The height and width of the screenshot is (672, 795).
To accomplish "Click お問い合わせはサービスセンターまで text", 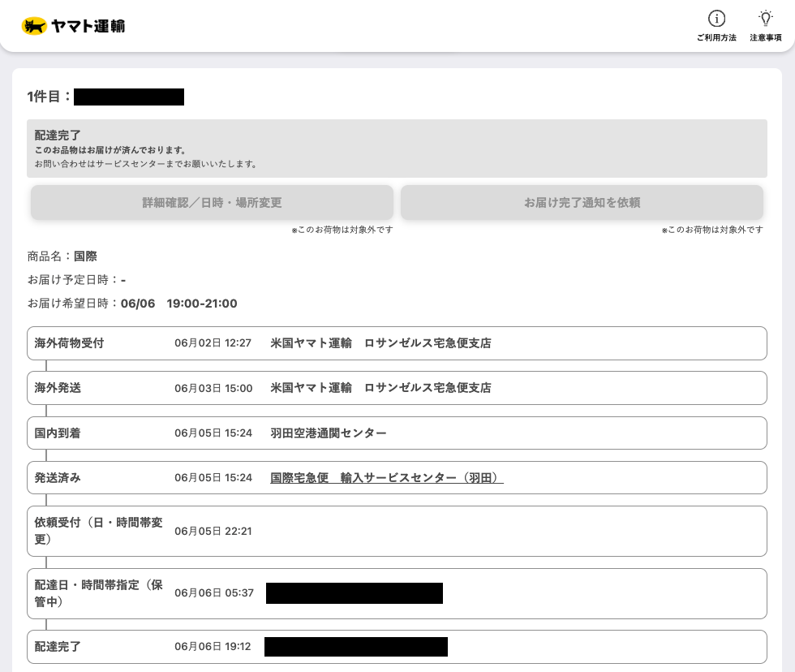I will [146, 164].
